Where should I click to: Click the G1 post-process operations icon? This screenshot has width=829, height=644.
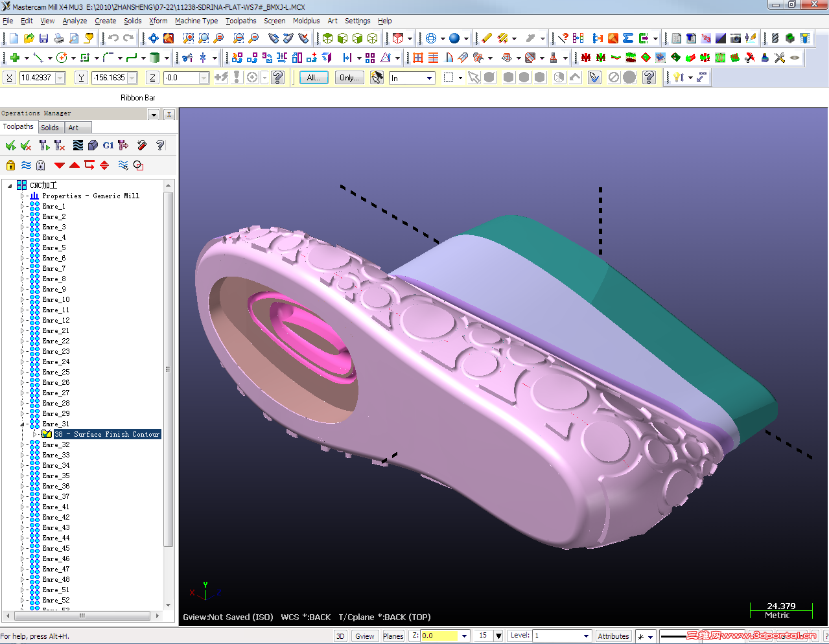[x=108, y=145]
